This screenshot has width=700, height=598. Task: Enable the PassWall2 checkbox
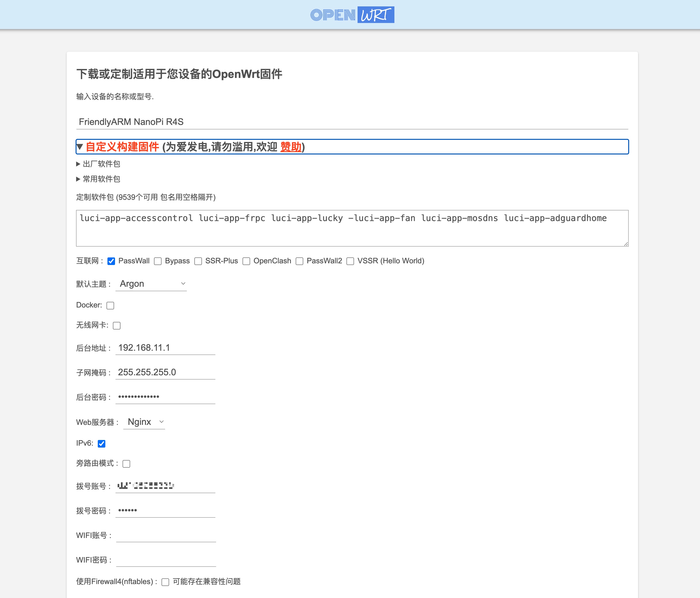[299, 261]
